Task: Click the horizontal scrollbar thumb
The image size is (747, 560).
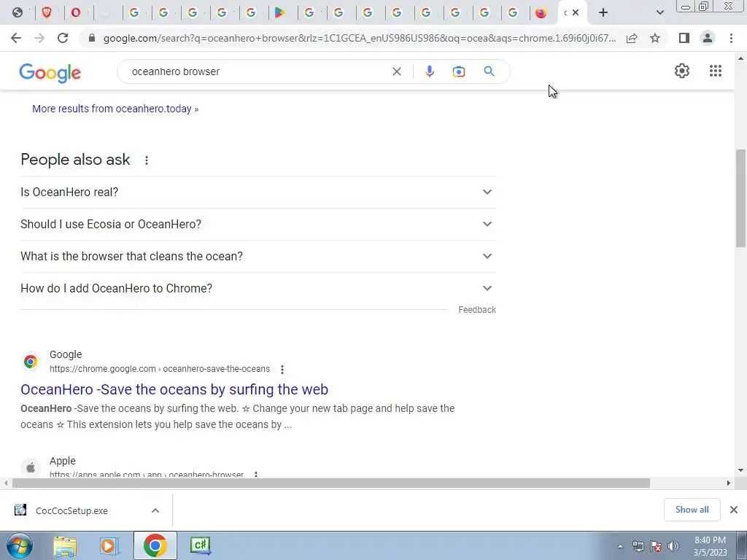Action: point(331,483)
